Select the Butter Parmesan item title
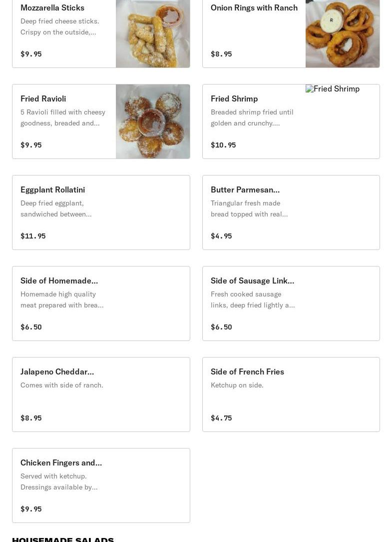392x542 pixels. (x=245, y=189)
